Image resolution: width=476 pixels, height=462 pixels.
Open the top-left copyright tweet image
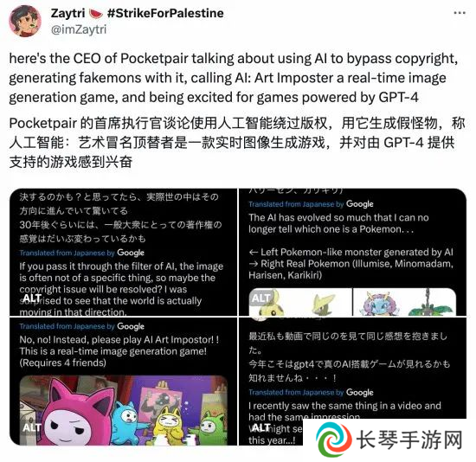coord(123,252)
